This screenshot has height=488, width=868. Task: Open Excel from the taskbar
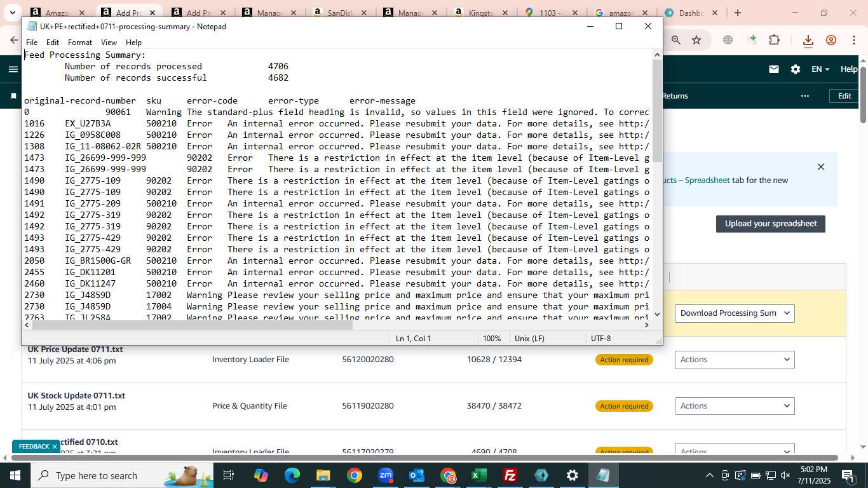(x=479, y=475)
